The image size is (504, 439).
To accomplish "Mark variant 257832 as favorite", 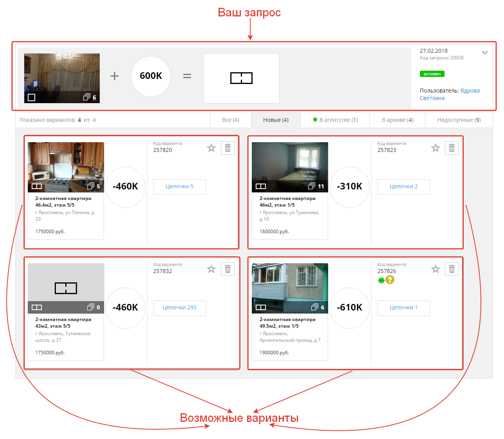I will coord(211,269).
